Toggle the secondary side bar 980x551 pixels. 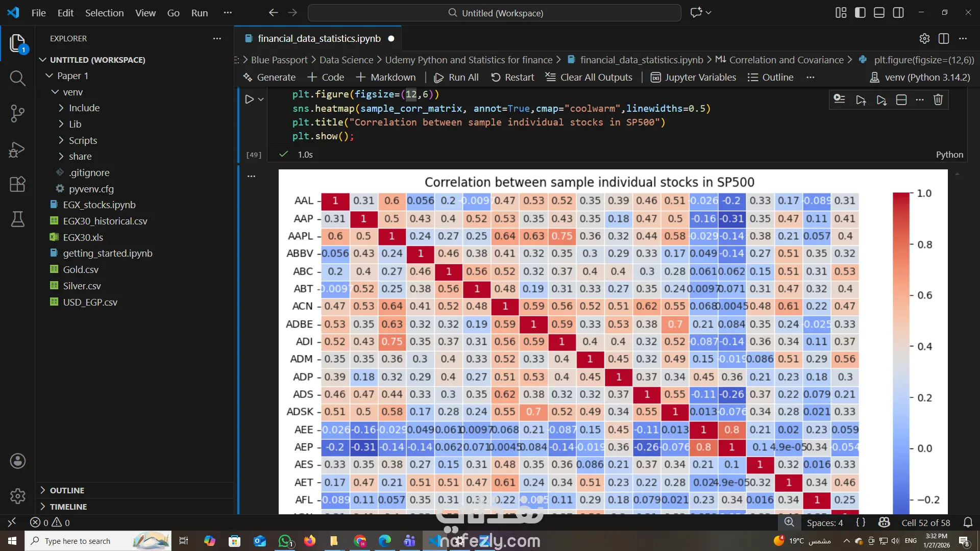(x=898, y=13)
